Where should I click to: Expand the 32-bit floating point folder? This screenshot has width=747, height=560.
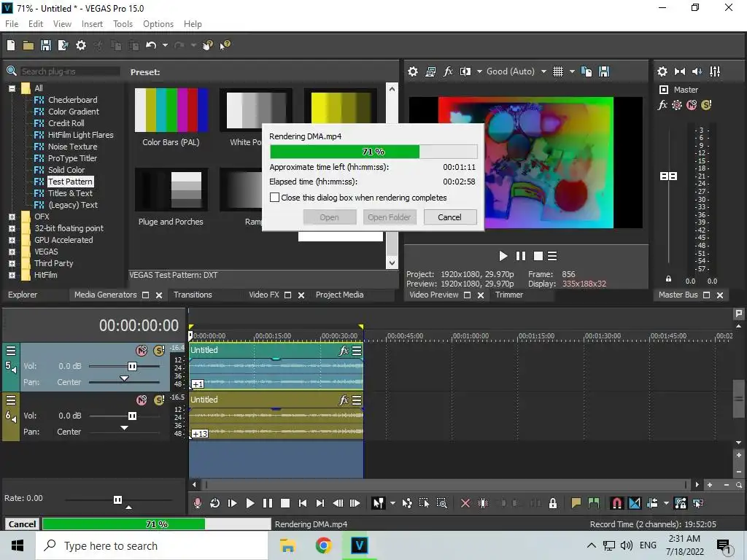[x=12, y=228]
